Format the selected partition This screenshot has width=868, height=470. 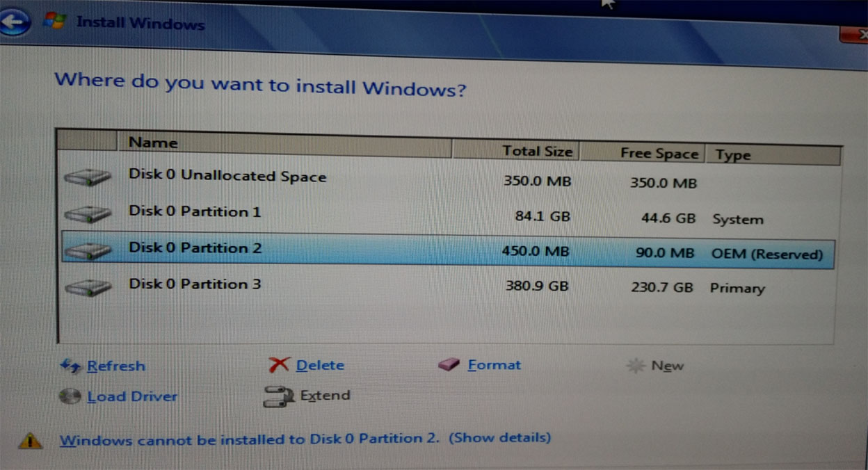point(495,364)
